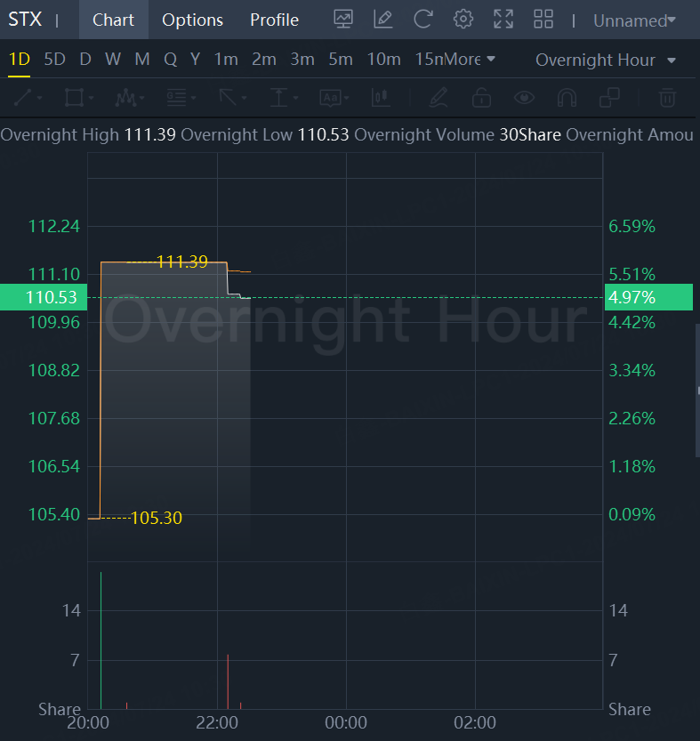Click the tall green volume bar
The width and height of the screenshot is (700, 741).
101,640
